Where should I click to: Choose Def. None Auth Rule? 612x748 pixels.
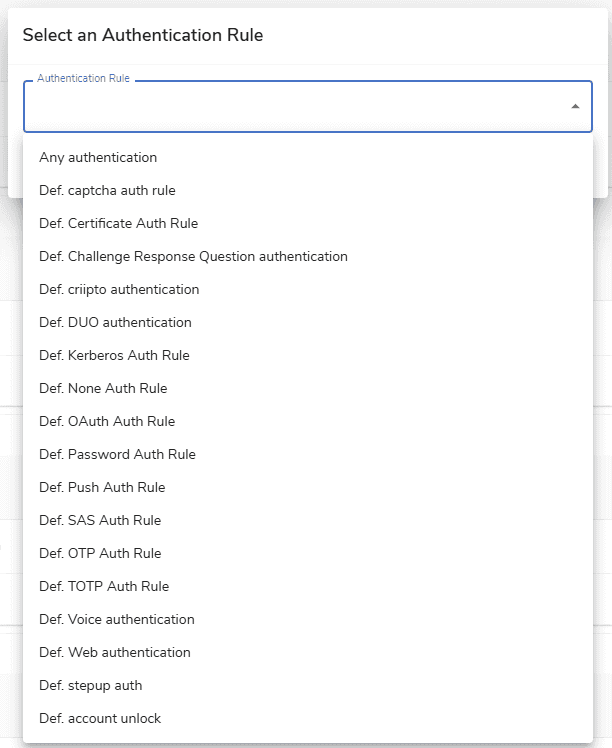tap(103, 388)
